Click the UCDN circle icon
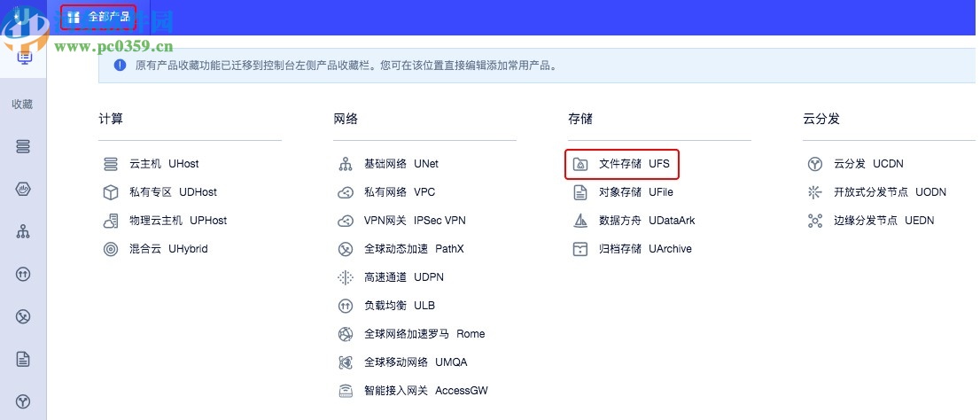 [814, 165]
